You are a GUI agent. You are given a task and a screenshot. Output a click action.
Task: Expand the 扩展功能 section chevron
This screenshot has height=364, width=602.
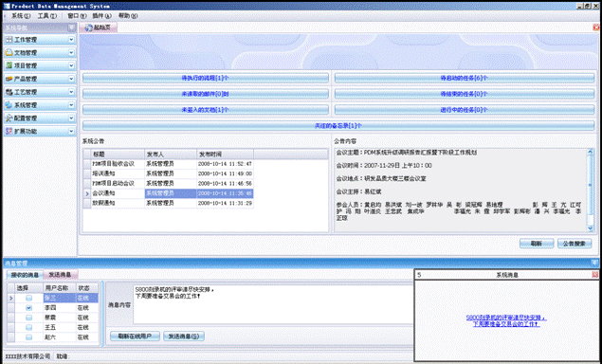point(71,131)
